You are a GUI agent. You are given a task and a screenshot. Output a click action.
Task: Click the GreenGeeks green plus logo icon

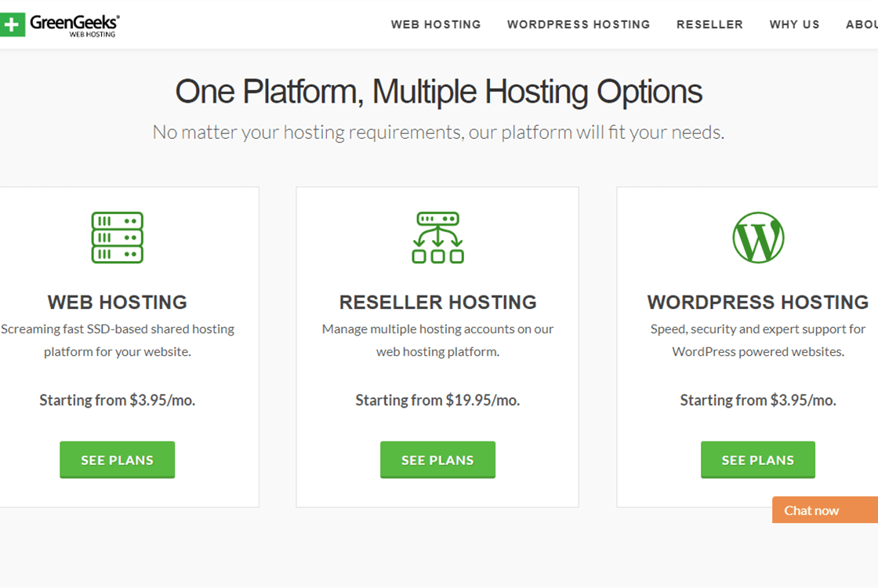(x=12, y=24)
